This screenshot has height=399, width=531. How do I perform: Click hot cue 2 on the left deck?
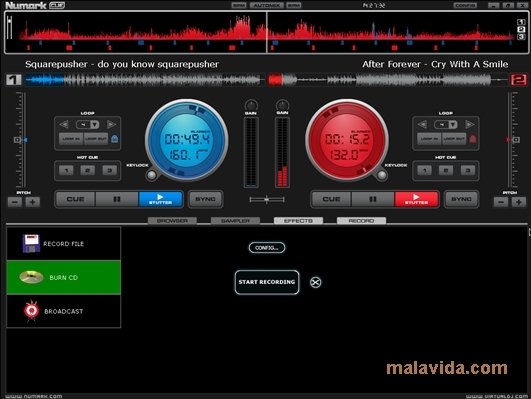(x=88, y=170)
